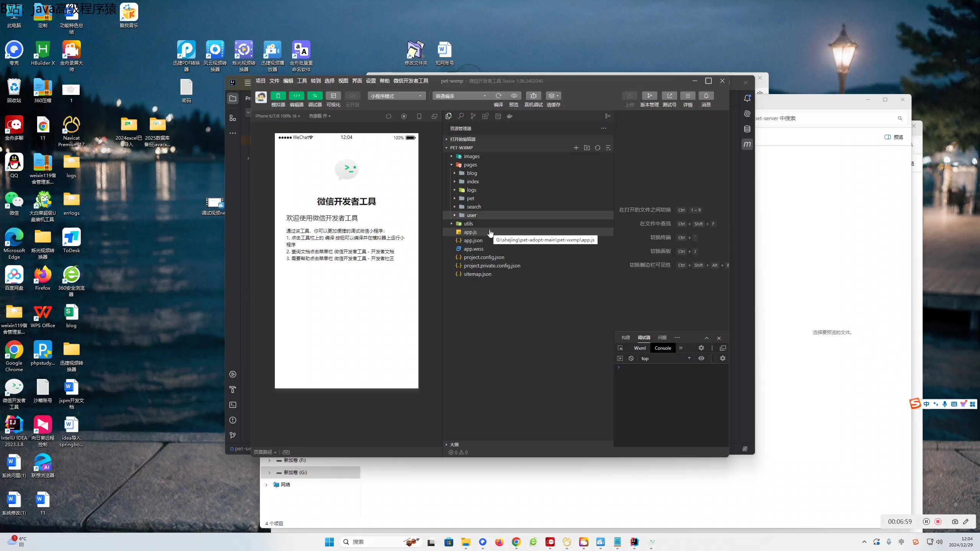Click the clear console icon

coord(631,359)
